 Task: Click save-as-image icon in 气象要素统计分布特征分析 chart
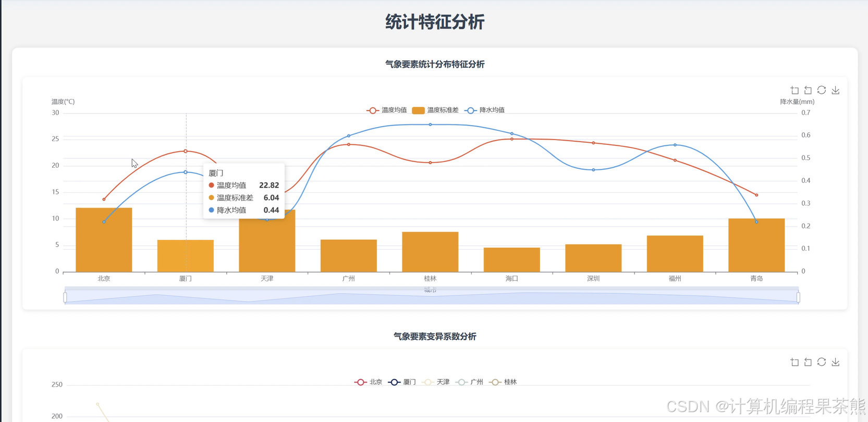click(836, 90)
